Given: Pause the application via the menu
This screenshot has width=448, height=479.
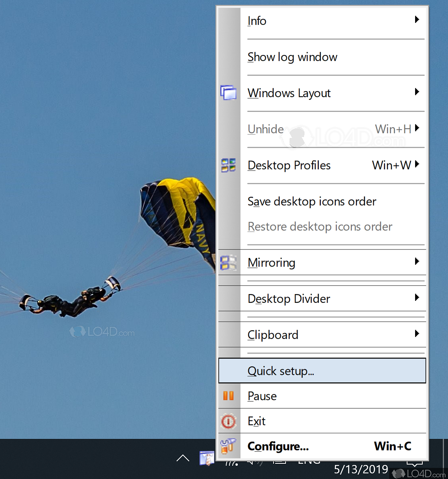Looking at the screenshot, I should (x=262, y=396).
